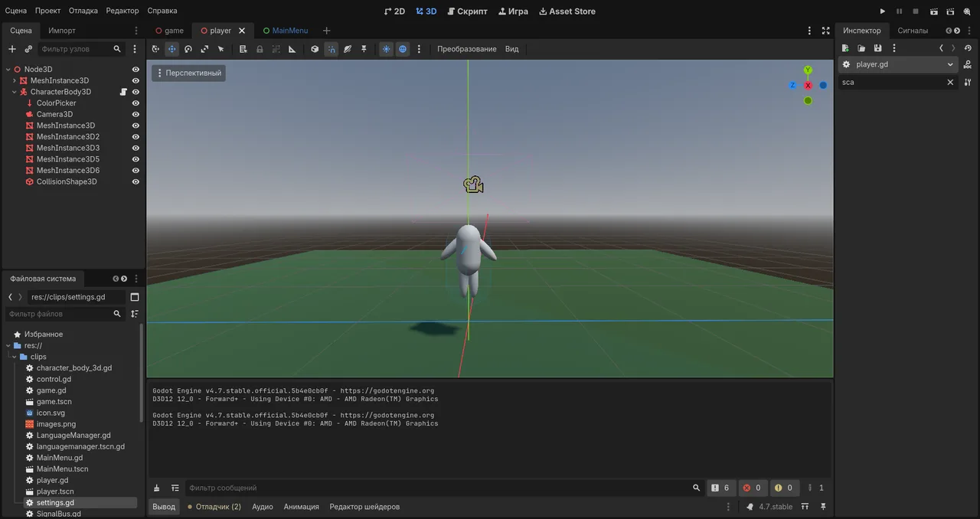Hide the Camera3D node via eye icon
Viewport: 980px width, 519px height.
coord(136,114)
